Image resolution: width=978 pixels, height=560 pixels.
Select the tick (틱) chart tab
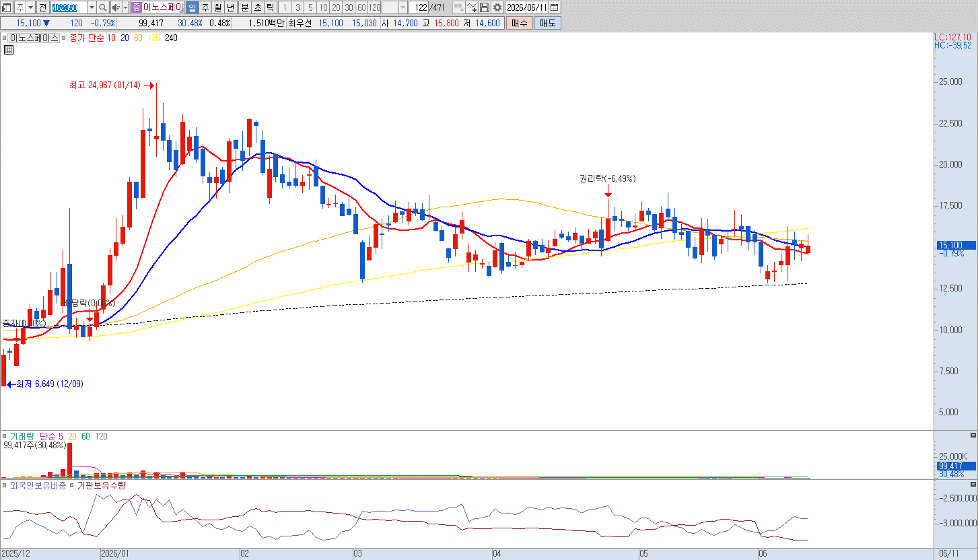pyautogui.click(x=270, y=7)
